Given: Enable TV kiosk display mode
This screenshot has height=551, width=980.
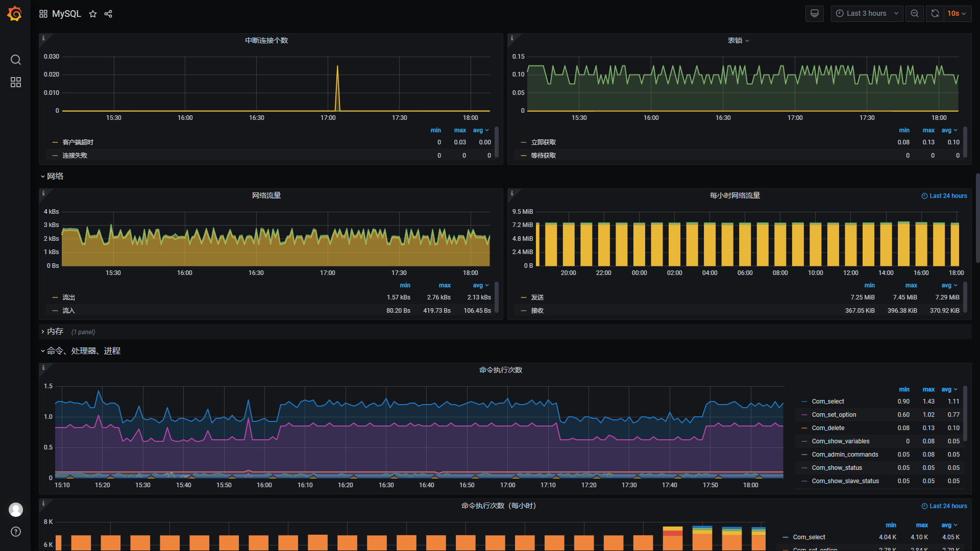Looking at the screenshot, I should 814,13.
